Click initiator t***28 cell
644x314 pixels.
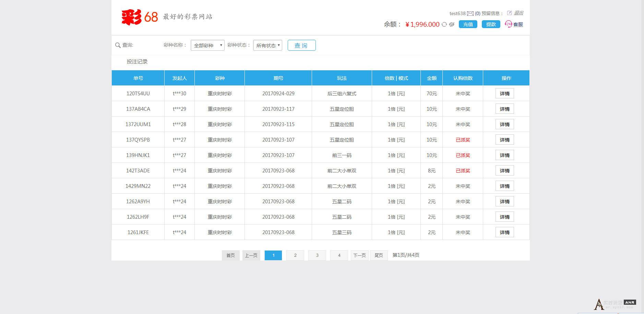pos(180,124)
